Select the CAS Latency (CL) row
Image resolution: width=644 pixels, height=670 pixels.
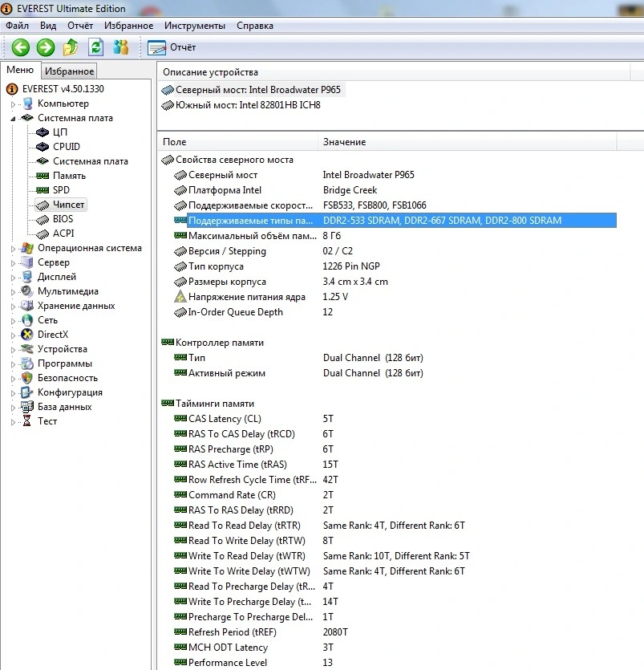click(x=395, y=419)
